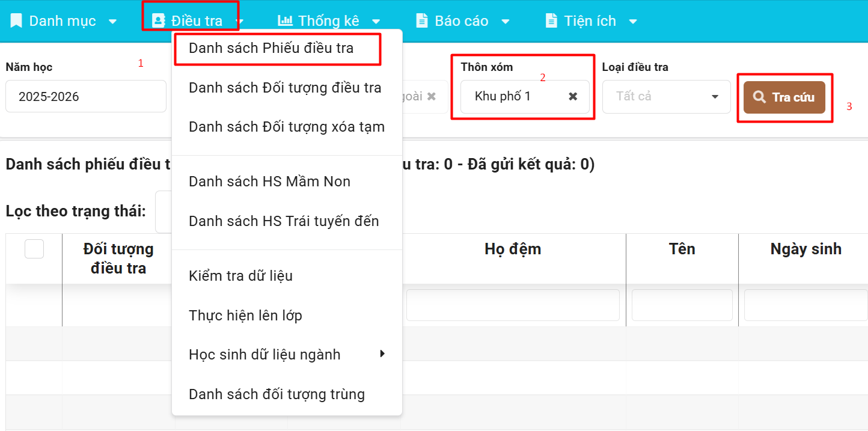
Task: Choose Danh sách Đối tượng xóa tạm
Action: 286,127
